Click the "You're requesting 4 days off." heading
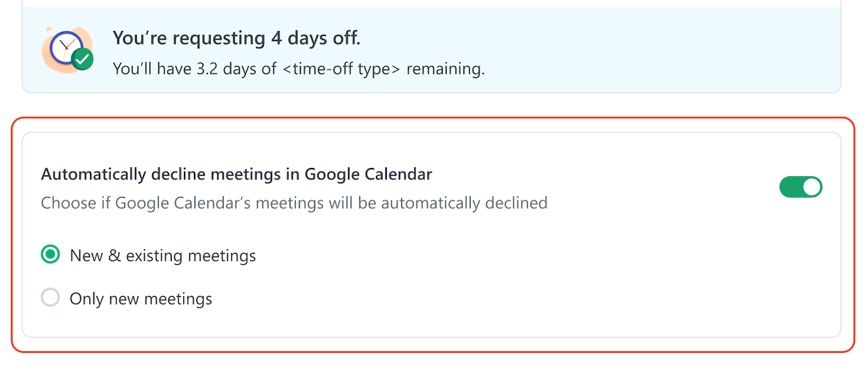 point(236,38)
